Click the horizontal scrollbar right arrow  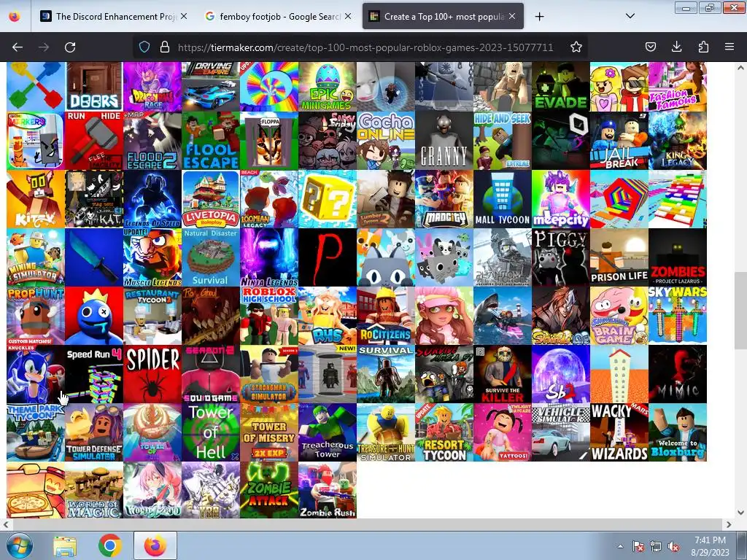(x=729, y=524)
